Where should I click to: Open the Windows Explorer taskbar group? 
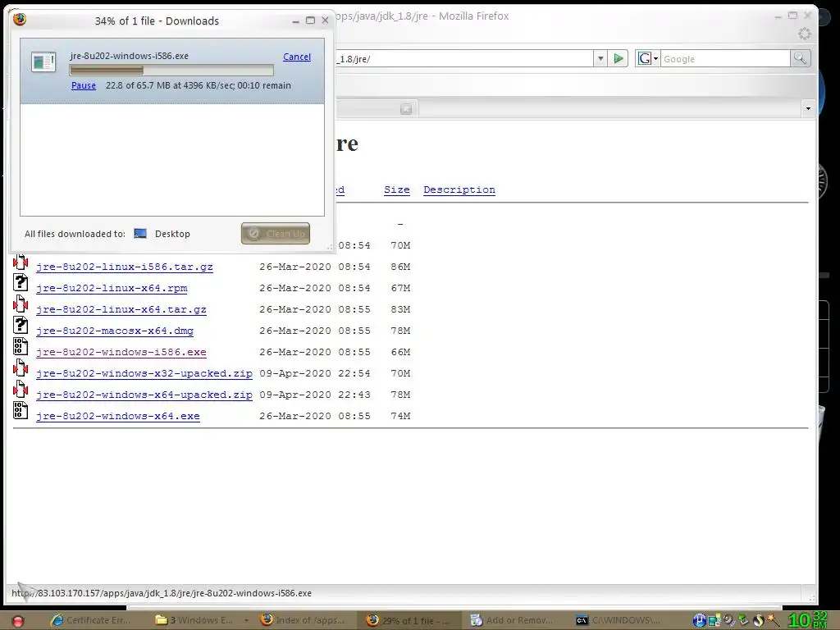tap(195, 620)
